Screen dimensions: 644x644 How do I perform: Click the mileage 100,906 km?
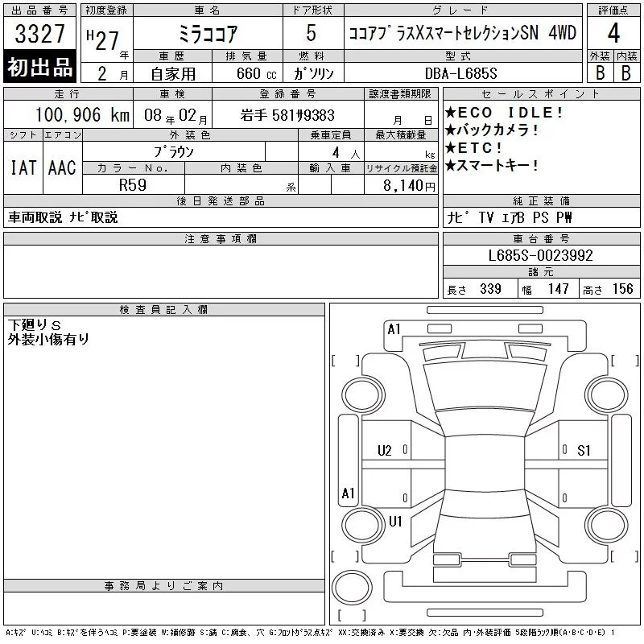coord(82,114)
